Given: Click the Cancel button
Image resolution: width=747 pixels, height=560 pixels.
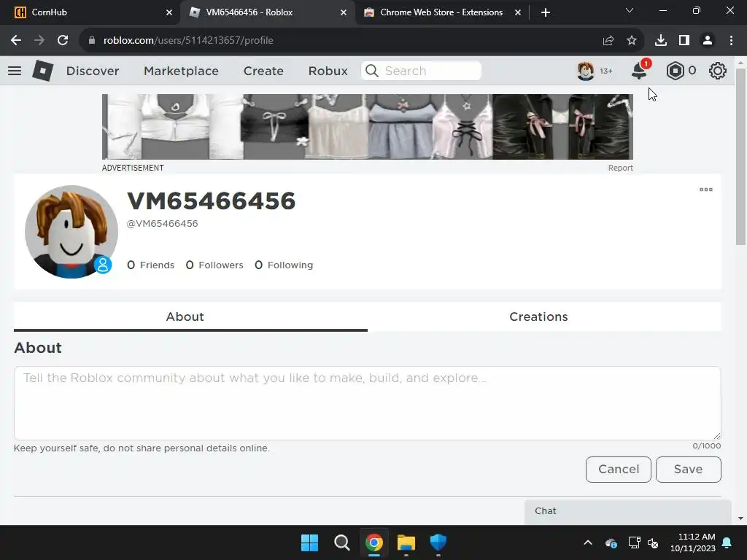Looking at the screenshot, I should click(619, 470).
